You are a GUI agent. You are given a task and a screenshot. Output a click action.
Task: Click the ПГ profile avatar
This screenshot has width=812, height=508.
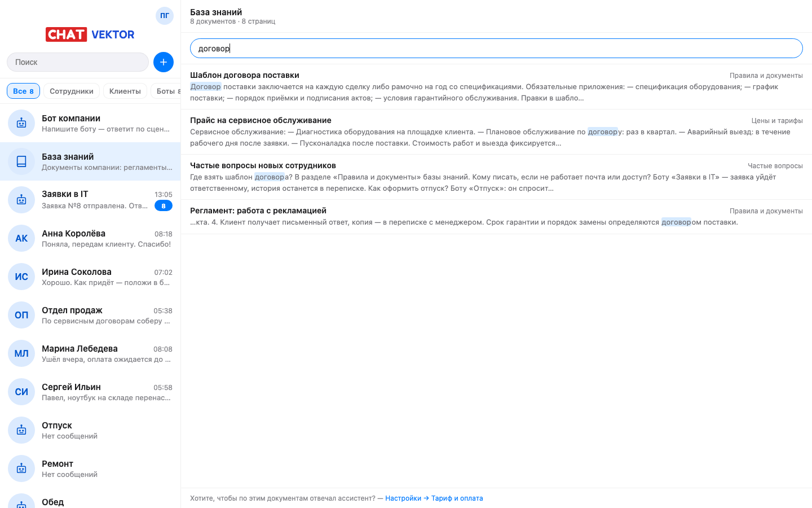tap(165, 16)
